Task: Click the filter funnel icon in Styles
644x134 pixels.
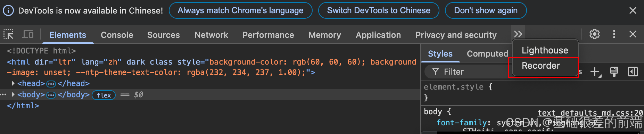Action: [x=436, y=72]
